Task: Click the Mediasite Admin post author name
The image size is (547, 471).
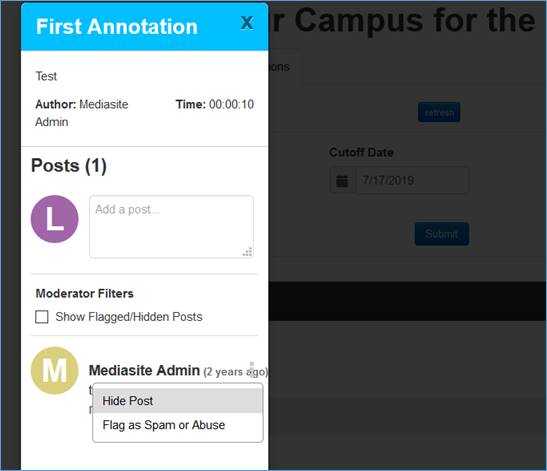Action: coord(144,371)
